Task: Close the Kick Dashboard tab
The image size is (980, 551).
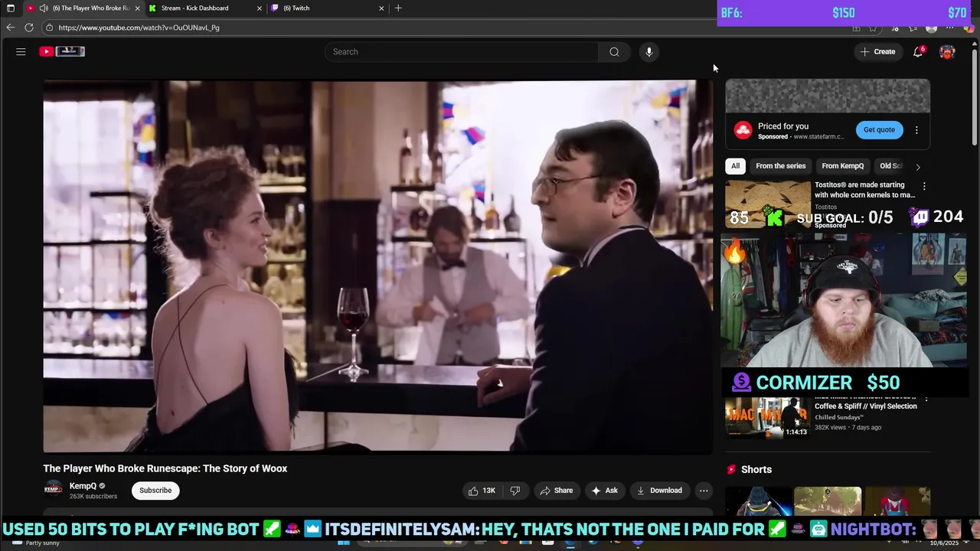Action: [x=259, y=8]
